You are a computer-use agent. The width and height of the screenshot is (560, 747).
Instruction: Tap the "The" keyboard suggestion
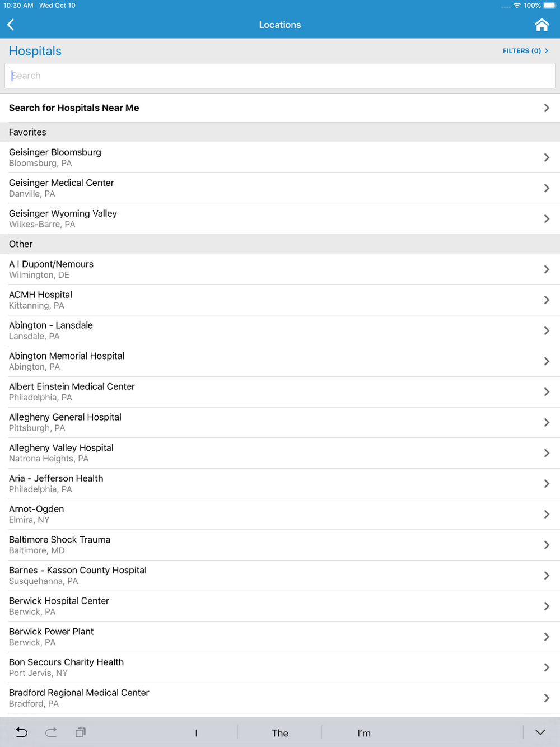pyautogui.click(x=280, y=733)
